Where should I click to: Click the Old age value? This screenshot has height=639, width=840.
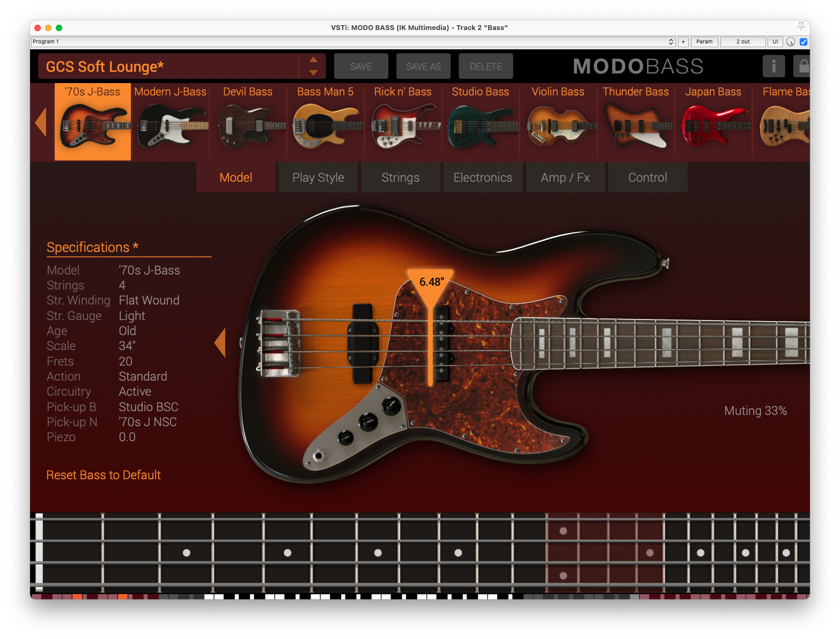[x=128, y=331]
